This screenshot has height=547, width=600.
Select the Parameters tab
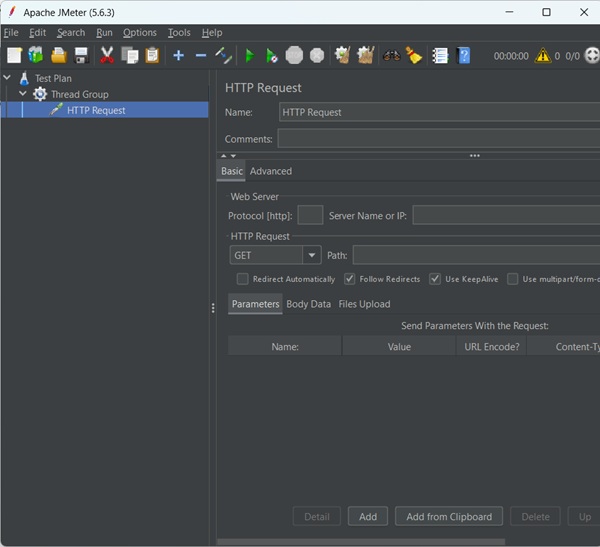coord(255,304)
